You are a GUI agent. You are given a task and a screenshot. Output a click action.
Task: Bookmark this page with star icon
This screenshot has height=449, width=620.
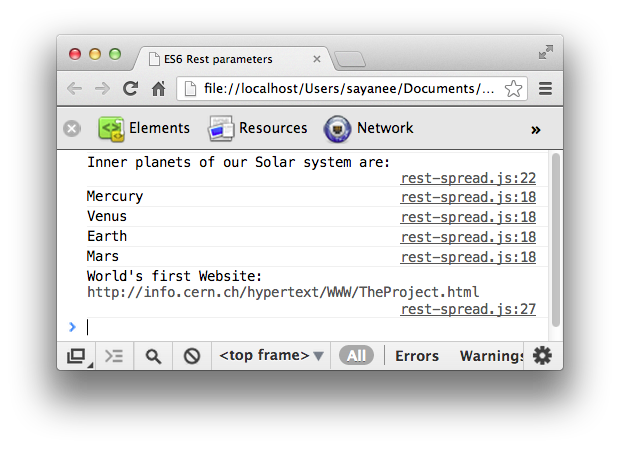[513, 89]
